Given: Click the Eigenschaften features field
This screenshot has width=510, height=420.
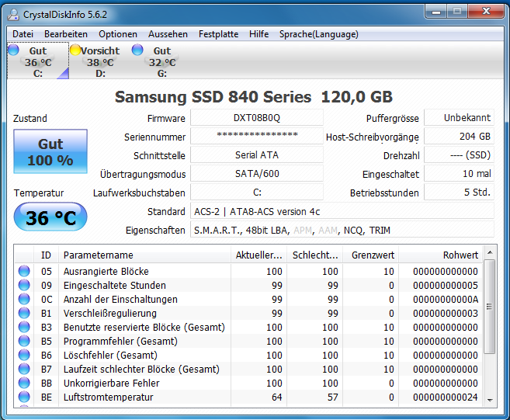Looking at the screenshot, I should pos(342,230).
